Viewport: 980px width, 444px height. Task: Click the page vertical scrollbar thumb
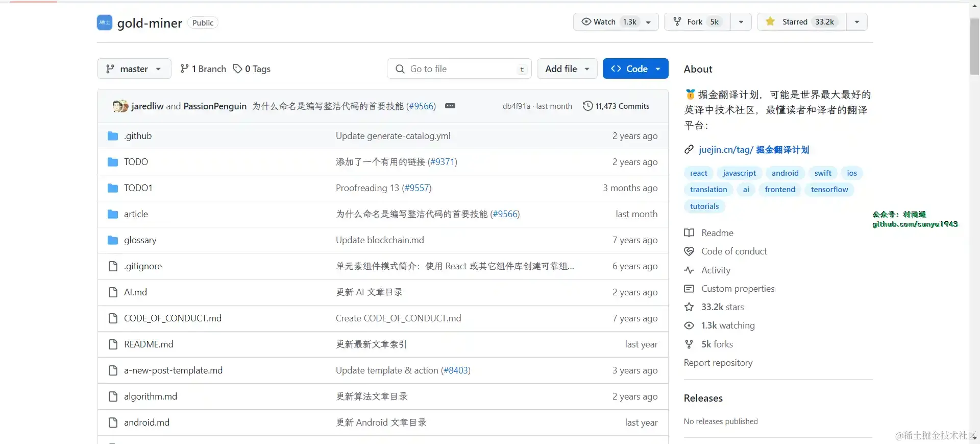pyautogui.click(x=974, y=46)
